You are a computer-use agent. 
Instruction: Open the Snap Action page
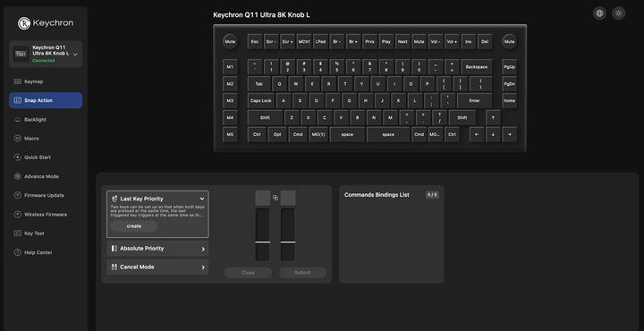point(46,100)
